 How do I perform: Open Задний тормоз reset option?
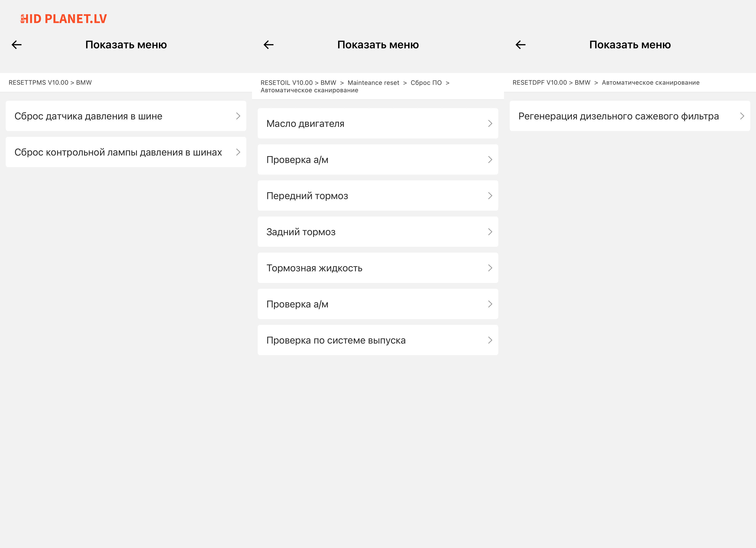click(x=378, y=232)
